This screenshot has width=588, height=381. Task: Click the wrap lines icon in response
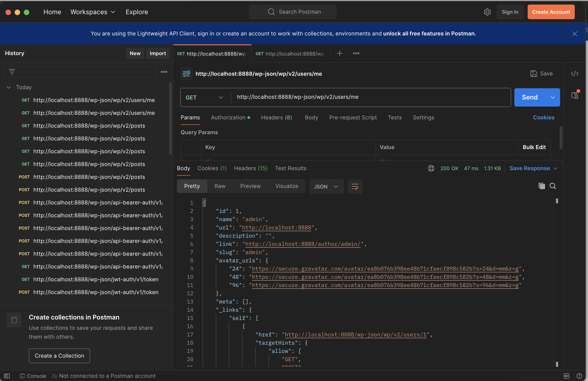tap(355, 187)
